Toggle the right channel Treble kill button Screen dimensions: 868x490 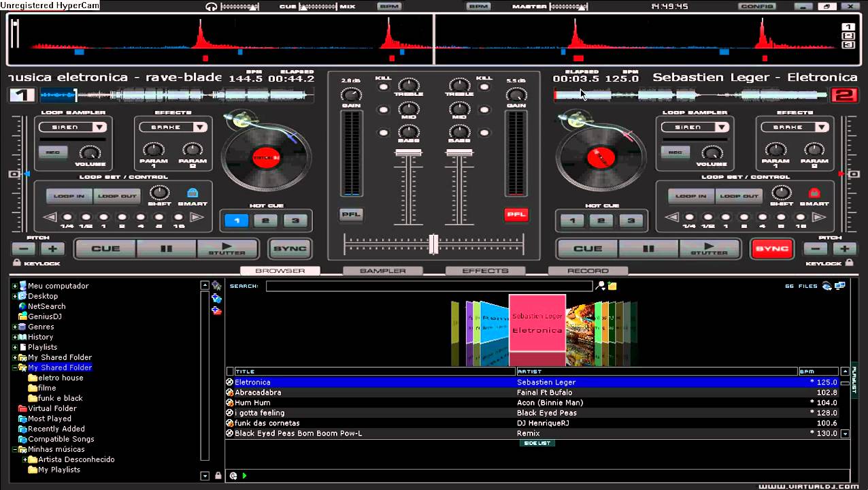click(x=484, y=87)
